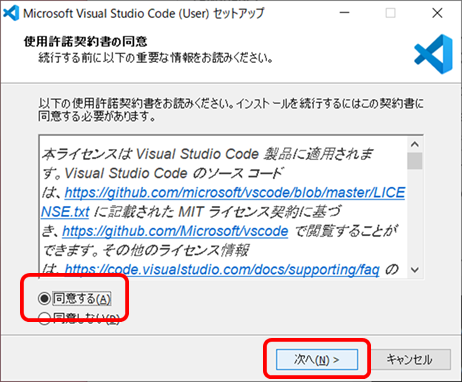Click the license text scrollbar thumb
Viewport: 462px width, 382px height.
pyautogui.click(x=415, y=161)
